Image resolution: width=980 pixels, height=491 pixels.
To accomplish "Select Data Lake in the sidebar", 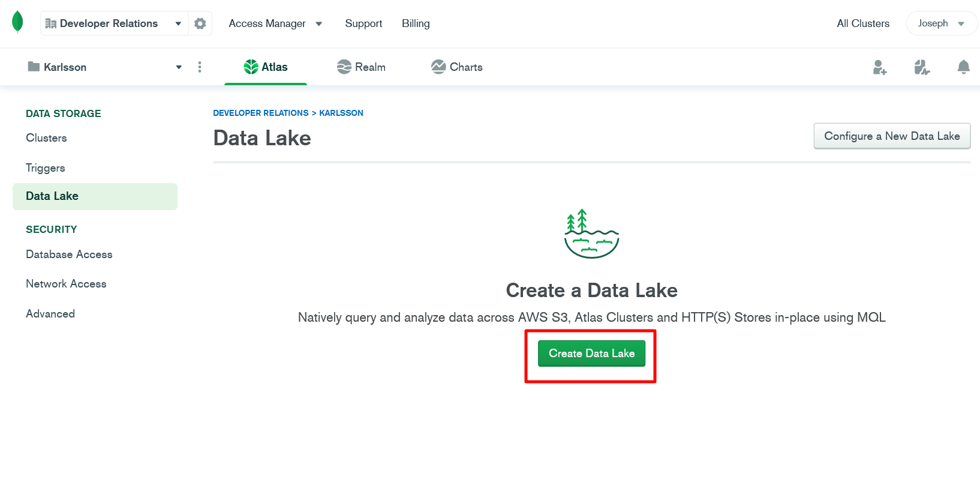I will click(95, 196).
